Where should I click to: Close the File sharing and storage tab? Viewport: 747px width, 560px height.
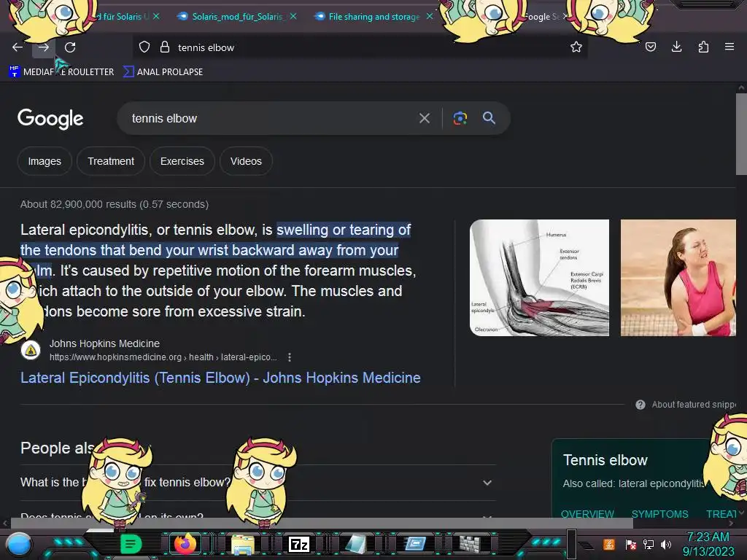click(430, 16)
